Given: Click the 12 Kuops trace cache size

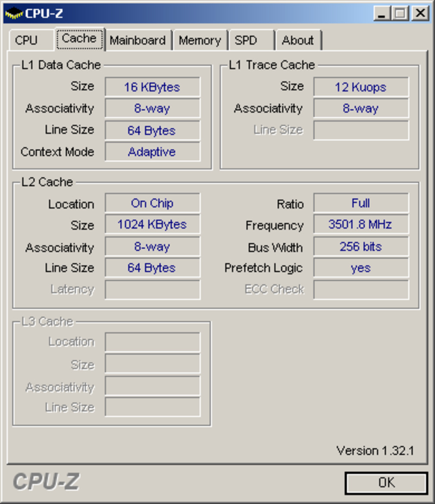Looking at the screenshot, I should point(361,87).
